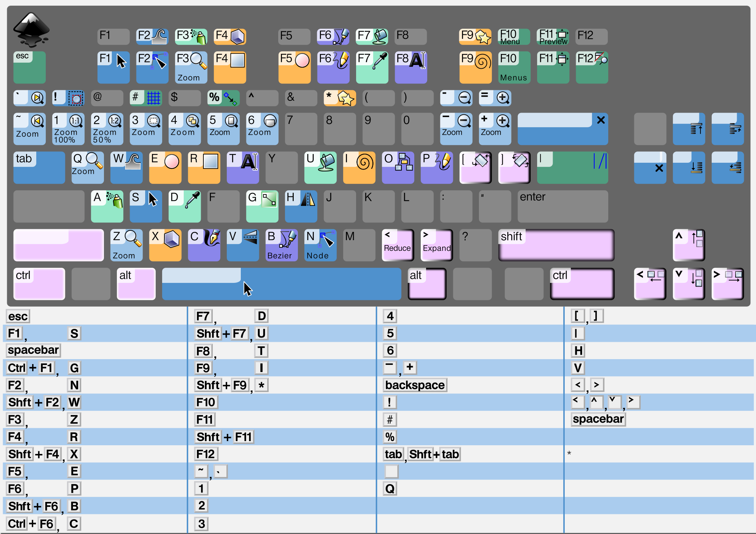The image size is (756, 534).
Task: Click the % snapping toggle key
Action: click(223, 98)
